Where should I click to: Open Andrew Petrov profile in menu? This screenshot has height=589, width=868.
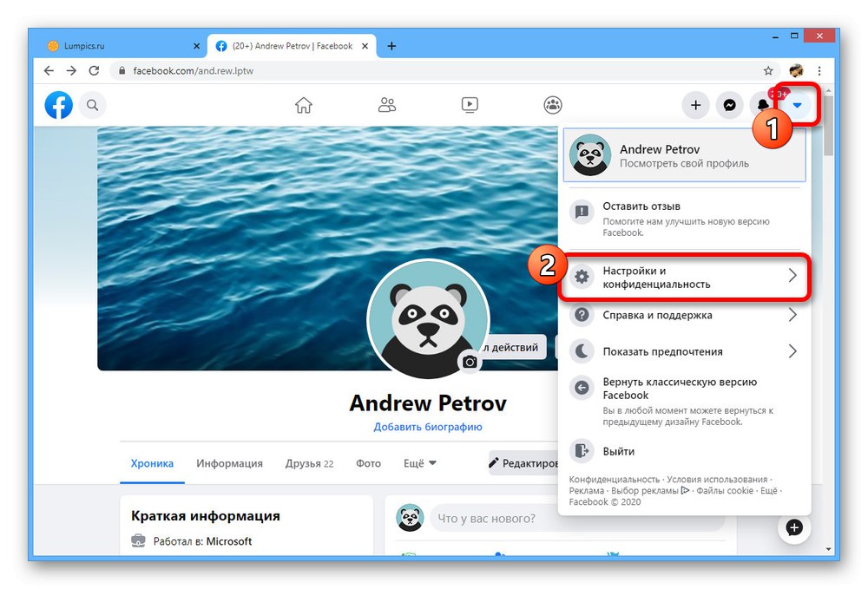[684, 155]
